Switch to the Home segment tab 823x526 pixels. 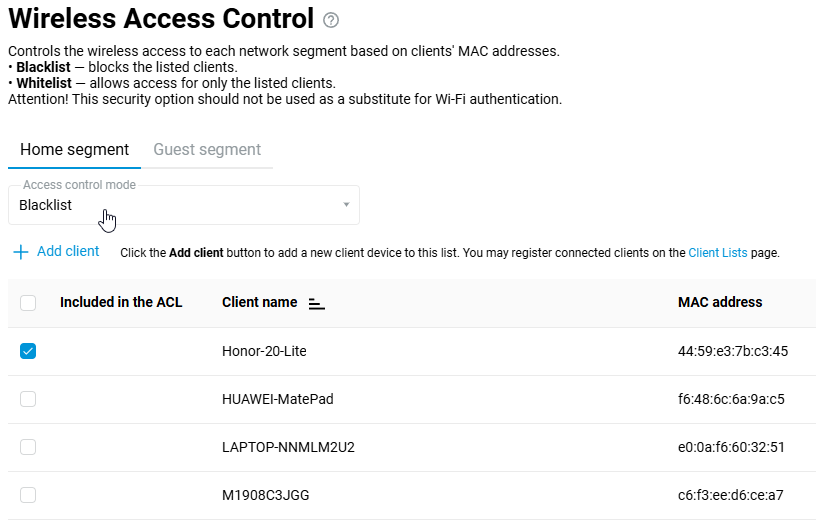click(x=74, y=150)
